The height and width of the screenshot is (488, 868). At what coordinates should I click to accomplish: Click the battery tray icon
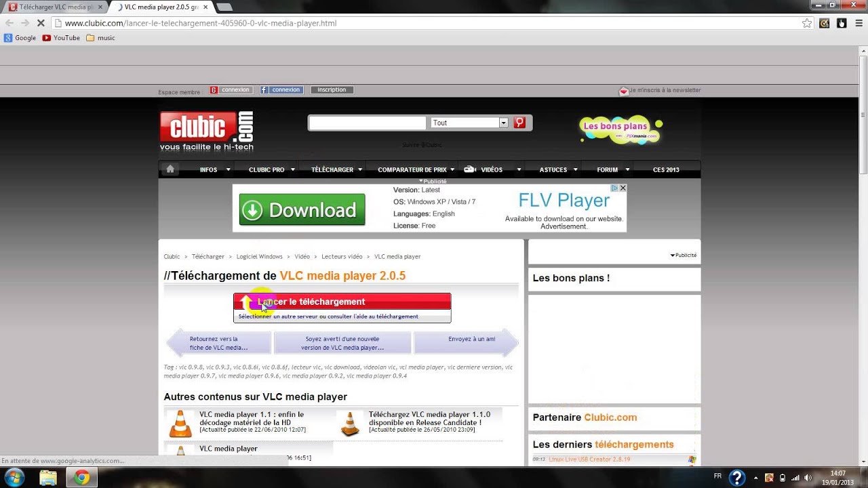click(783, 477)
